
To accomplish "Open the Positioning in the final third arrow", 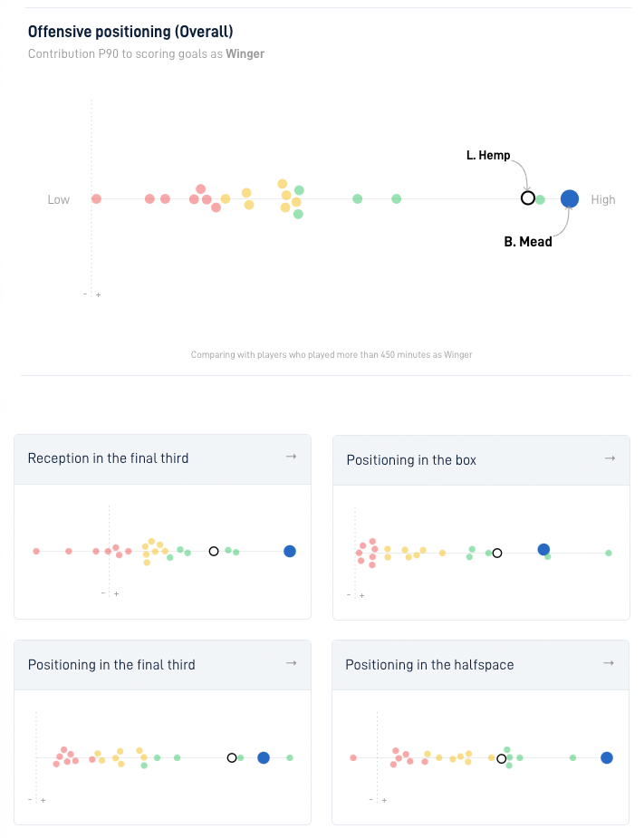I will coord(291,663).
